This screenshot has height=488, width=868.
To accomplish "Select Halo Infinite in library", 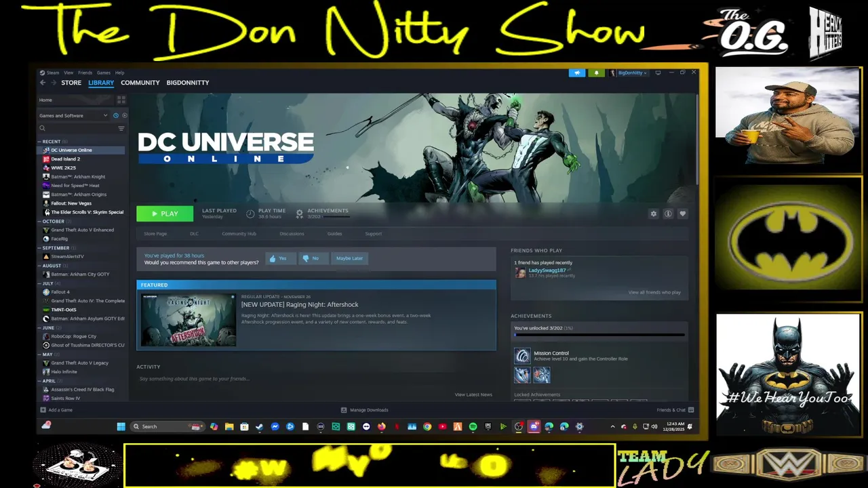I will (64, 371).
